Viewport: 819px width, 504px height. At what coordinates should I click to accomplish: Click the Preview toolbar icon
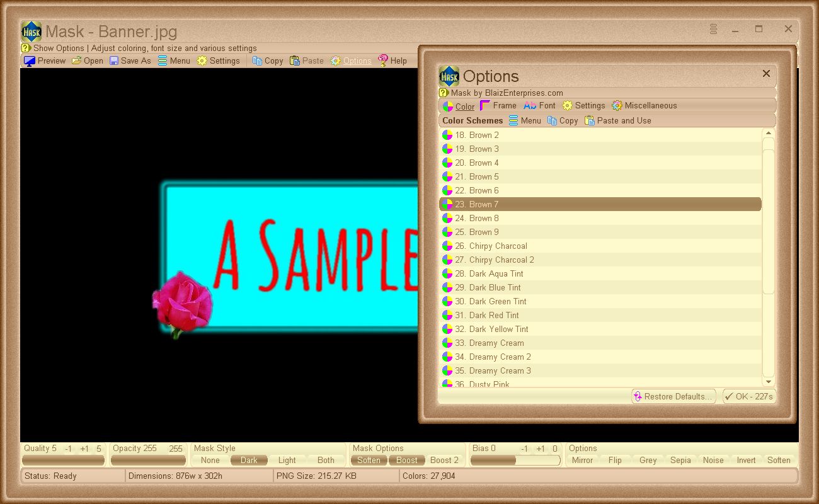30,61
